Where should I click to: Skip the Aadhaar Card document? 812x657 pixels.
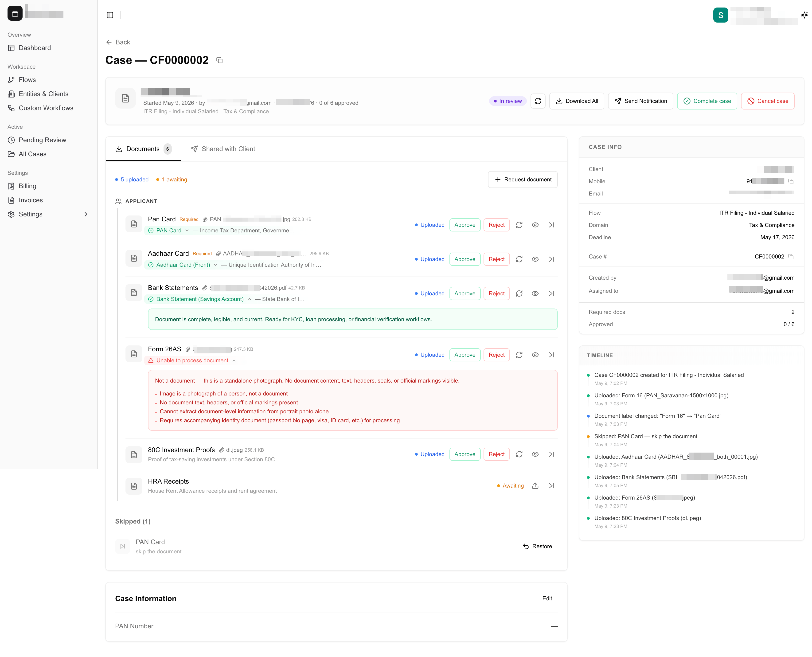(x=551, y=259)
